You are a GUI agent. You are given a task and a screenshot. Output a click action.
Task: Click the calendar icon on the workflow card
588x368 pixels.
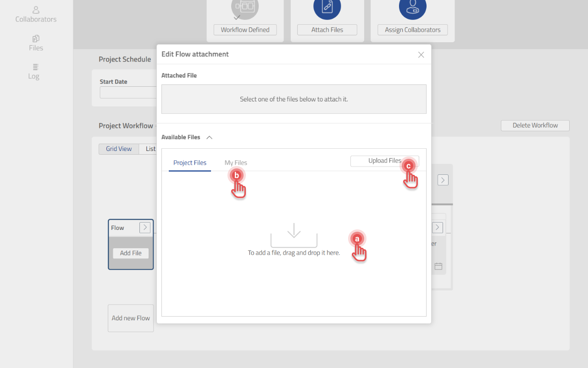click(x=438, y=266)
